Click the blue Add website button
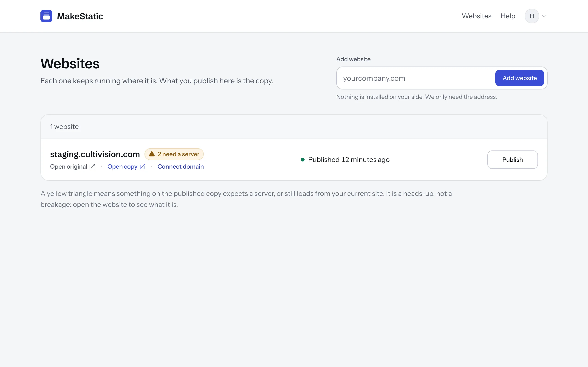Image resolution: width=588 pixels, height=367 pixels. pyautogui.click(x=520, y=78)
